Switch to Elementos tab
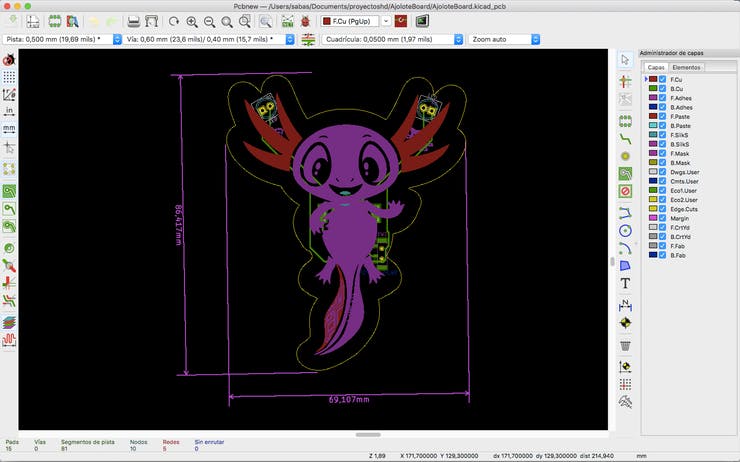The height and width of the screenshot is (462, 740). 686,67
